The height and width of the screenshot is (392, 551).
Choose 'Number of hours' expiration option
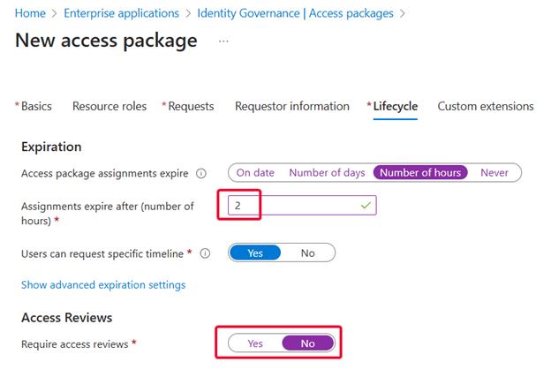pyautogui.click(x=420, y=172)
